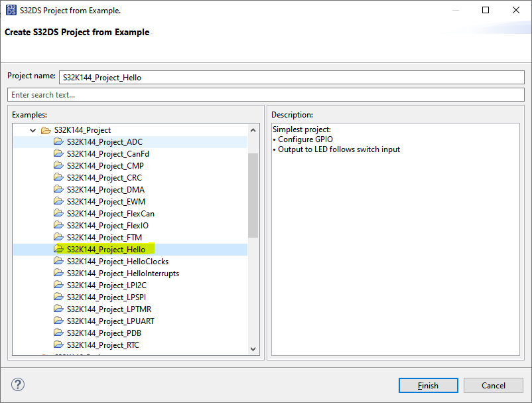Select S32K144_Project_DMA example

tap(105, 189)
